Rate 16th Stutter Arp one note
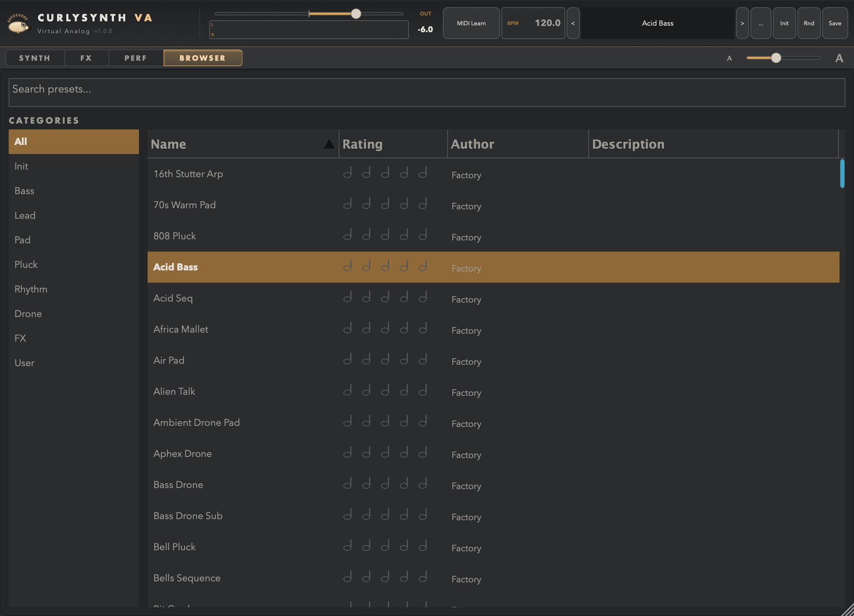854x616 pixels. point(347,173)
